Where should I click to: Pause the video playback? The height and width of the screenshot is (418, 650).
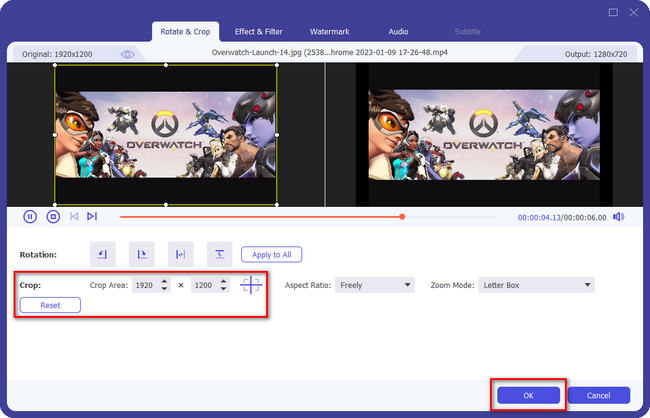pos(30,216)
